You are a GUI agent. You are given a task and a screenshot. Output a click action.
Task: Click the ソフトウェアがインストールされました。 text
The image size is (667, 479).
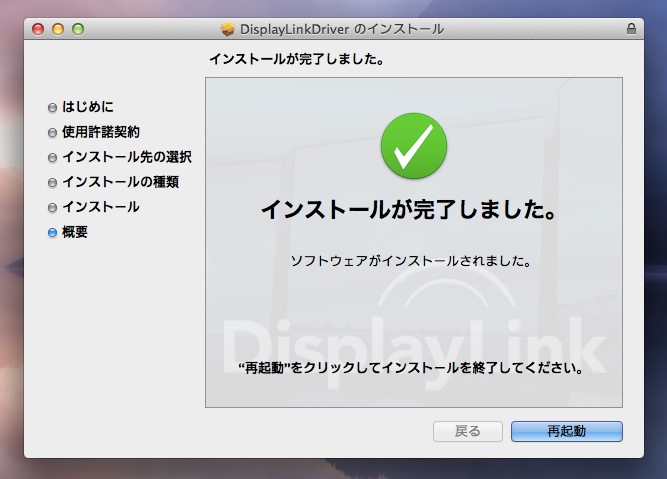click(x=411, y=261)
